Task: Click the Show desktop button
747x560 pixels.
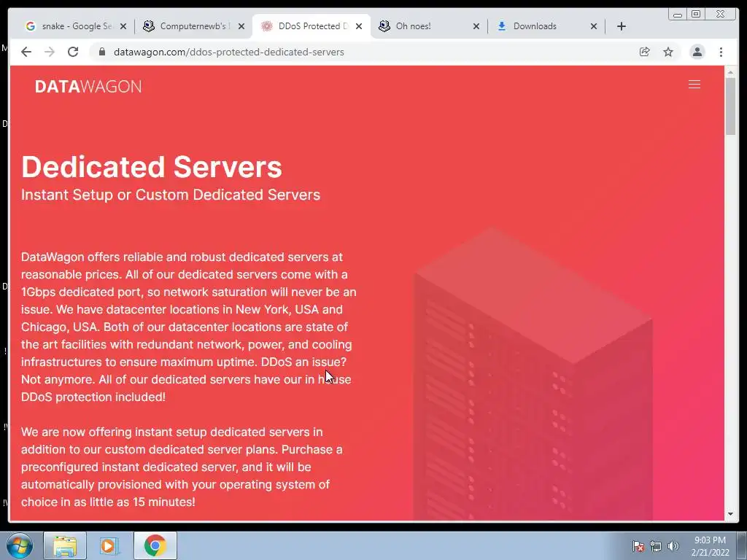Action: [x=742, y=545]
